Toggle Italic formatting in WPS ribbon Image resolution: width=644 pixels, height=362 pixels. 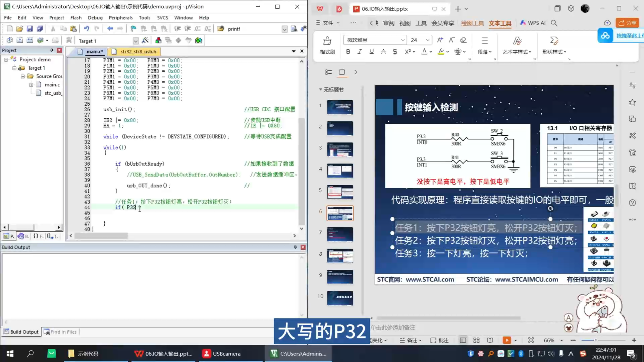(360, 52)
